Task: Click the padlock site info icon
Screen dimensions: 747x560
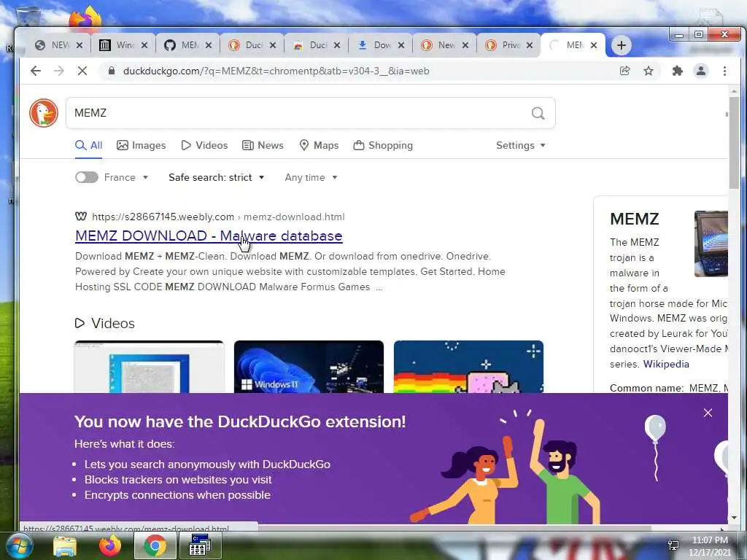Action: point(112,71)
